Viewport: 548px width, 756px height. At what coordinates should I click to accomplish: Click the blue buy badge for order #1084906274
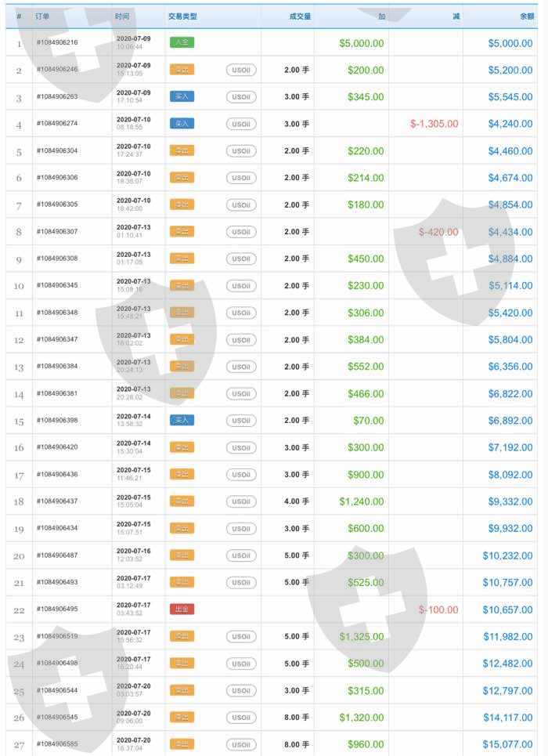[182, 124]
